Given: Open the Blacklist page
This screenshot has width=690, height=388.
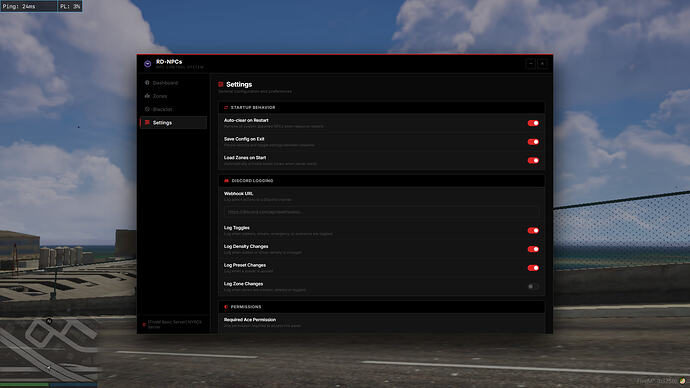Looking at the screenshot, I should click(x=173, y=109).
